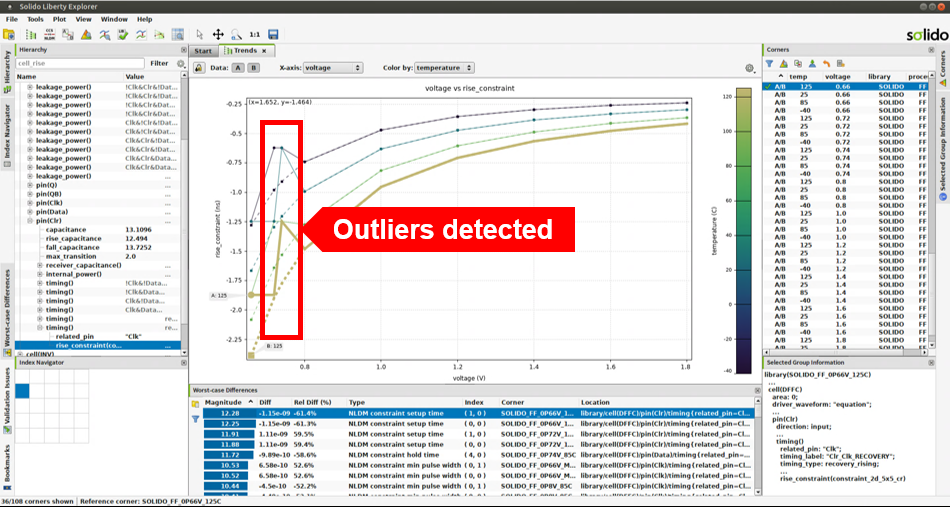Click the LIB green checkmark validation icon
The image size is (950, 507).
pyautogui.click(x=123, y=35)
